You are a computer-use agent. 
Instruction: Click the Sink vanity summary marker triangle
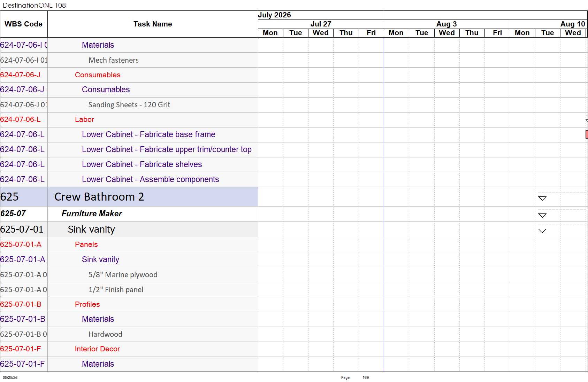click(x=542, y=231)
